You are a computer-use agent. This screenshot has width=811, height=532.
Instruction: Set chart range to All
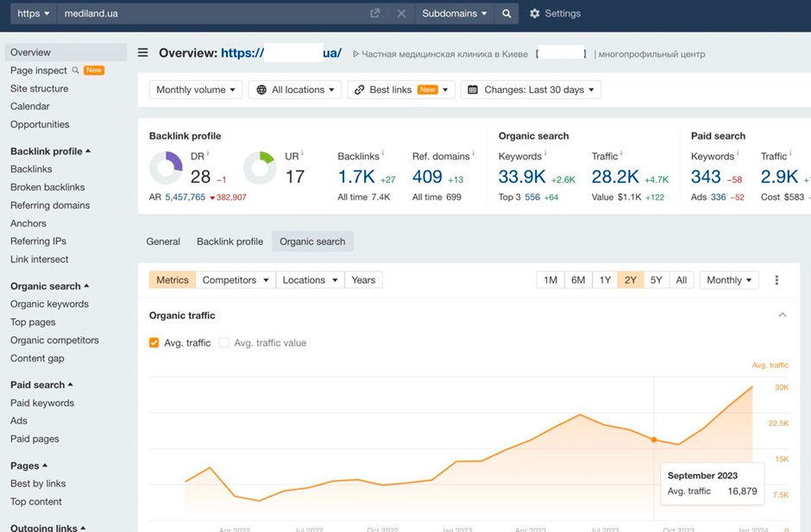click(x=682, y=279)
